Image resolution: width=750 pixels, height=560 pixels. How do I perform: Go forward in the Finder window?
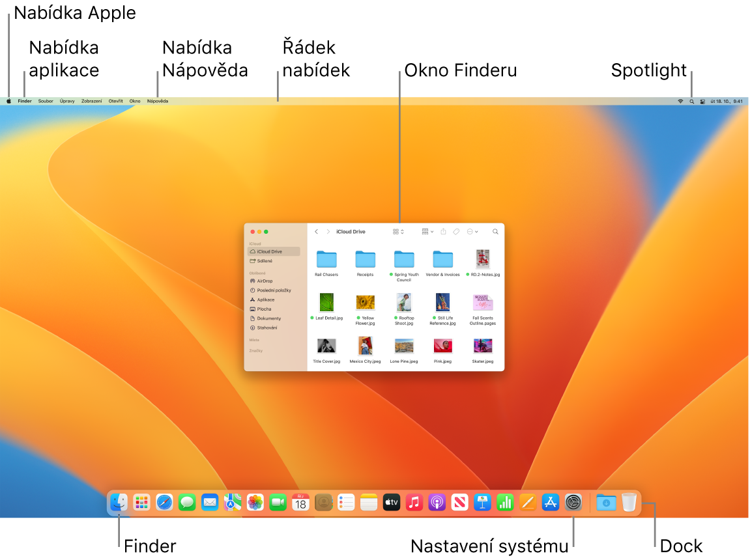[x=328, y=232]
